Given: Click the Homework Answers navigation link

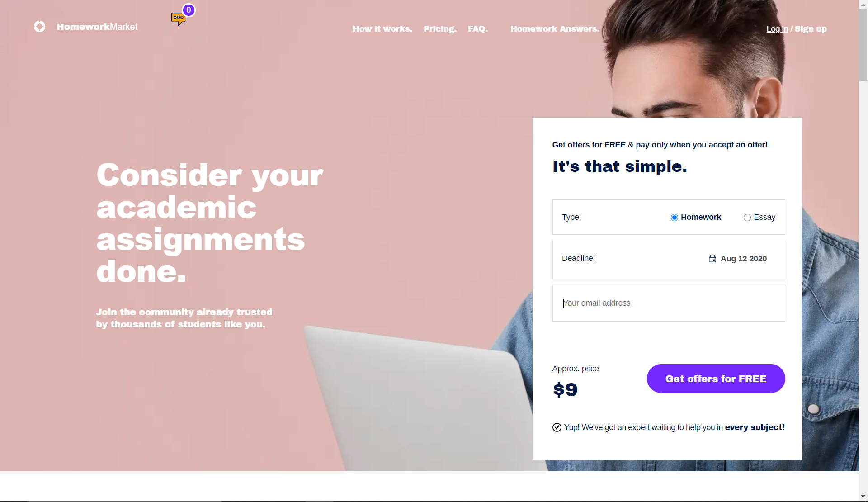Looking at the screenshot, I should [555, 28].
